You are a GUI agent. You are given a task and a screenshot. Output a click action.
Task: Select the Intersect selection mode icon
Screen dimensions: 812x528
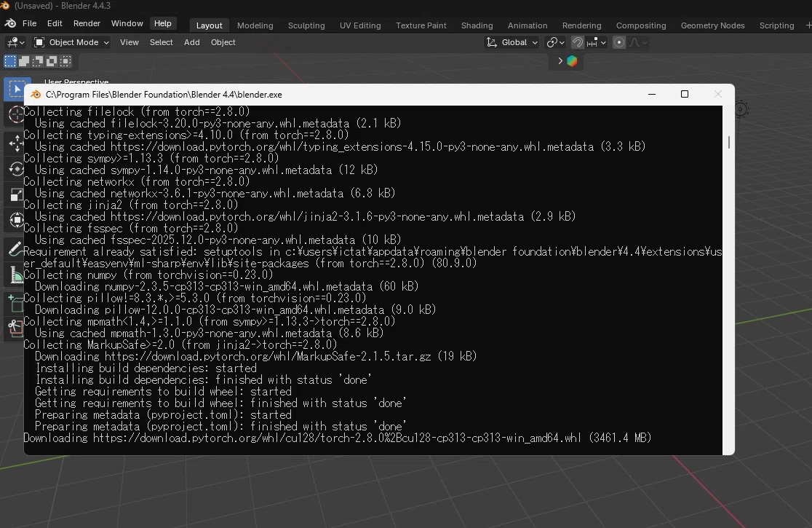point(65,61)
